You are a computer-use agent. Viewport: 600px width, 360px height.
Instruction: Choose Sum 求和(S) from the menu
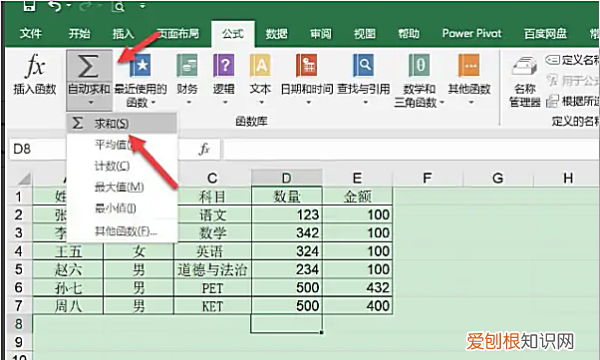point(122,124)
